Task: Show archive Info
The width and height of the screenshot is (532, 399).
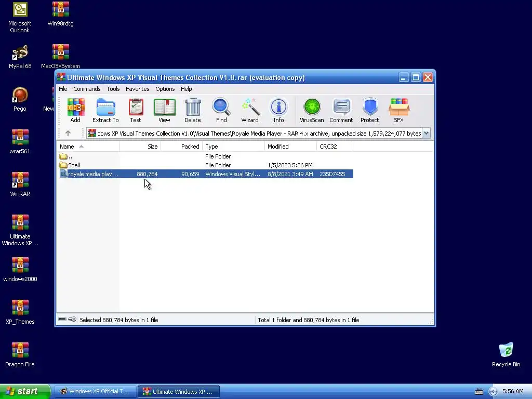Action: click(x=278, y=110)
